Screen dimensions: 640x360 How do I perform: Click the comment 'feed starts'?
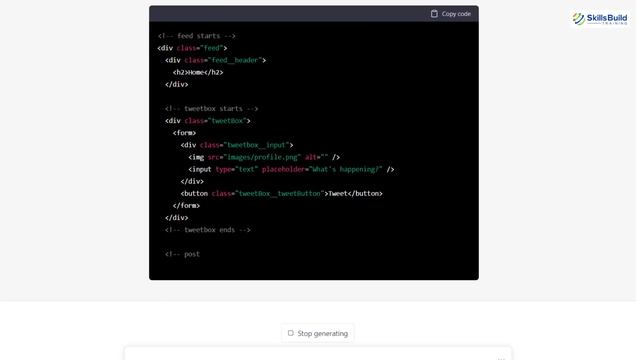click(197, 36)
